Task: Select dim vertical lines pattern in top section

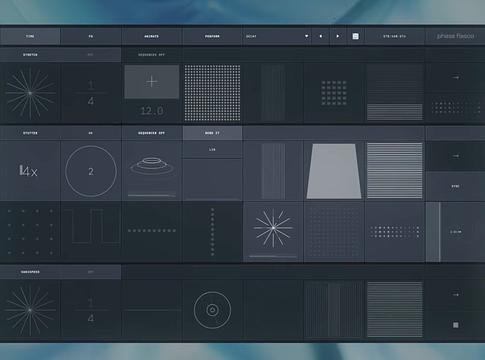Action: tap(273, 93)
